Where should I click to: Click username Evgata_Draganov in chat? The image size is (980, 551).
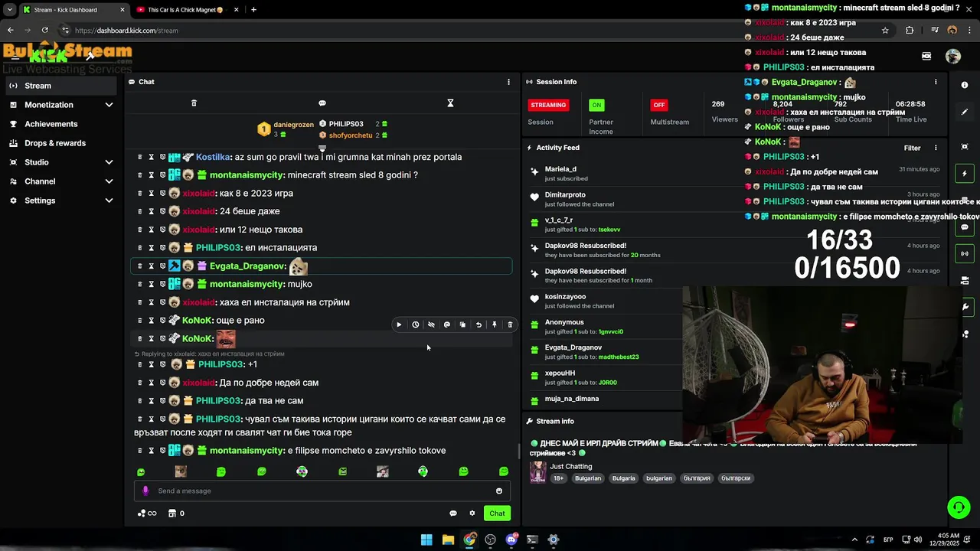tap(248, 266)
